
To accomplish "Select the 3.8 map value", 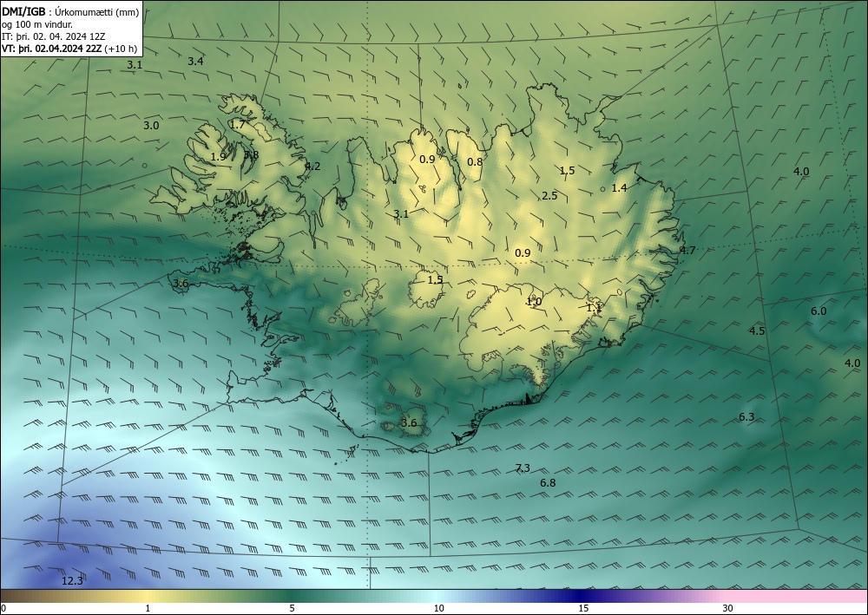I will [x=251, y=155].
